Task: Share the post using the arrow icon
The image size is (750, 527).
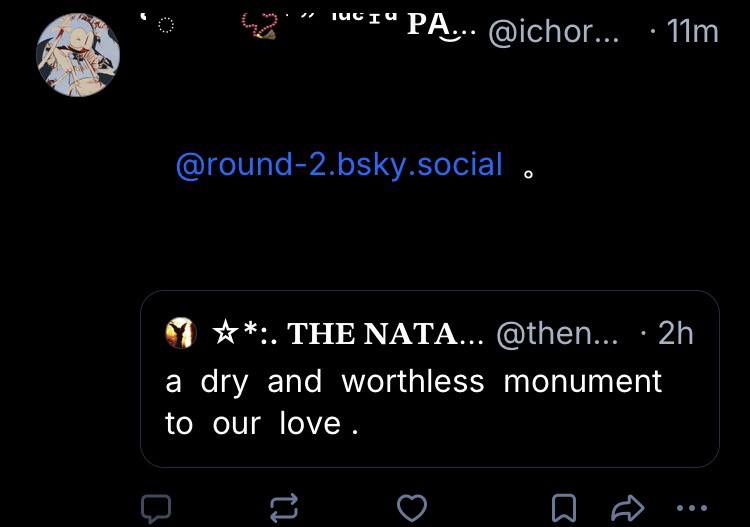Action: coord(627,508)
